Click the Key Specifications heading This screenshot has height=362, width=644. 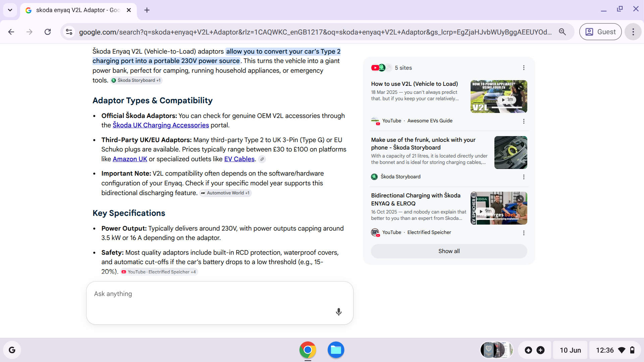pos(129,213)
